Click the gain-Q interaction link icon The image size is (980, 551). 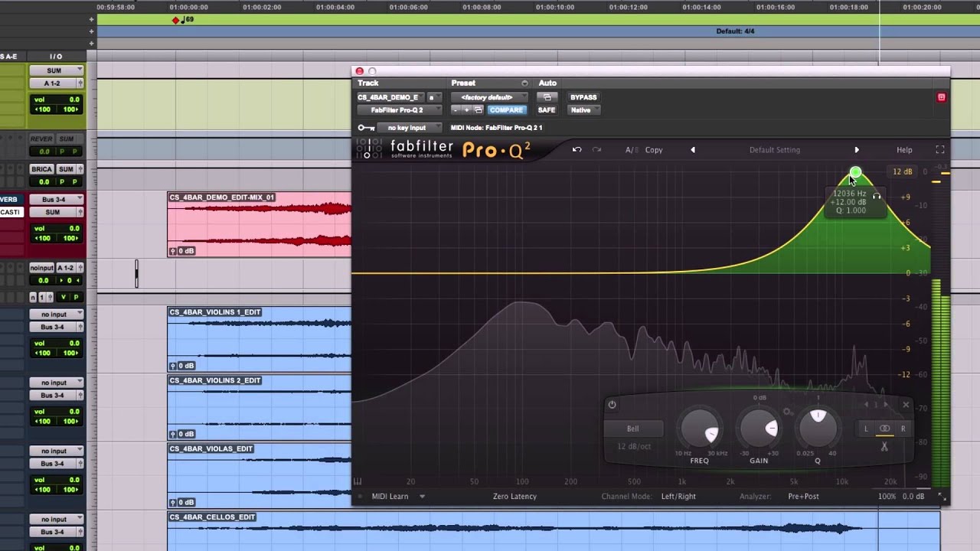tap(787, 412)
